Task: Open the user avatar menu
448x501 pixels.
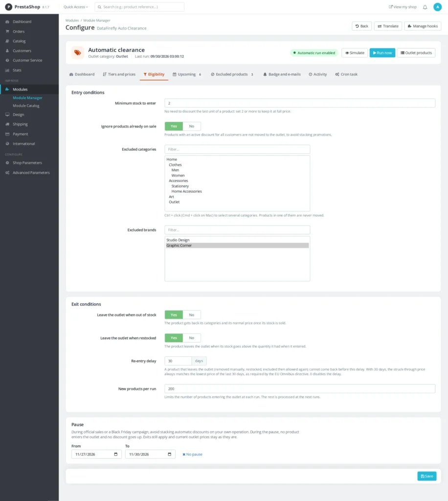Action: click(437, 7)
